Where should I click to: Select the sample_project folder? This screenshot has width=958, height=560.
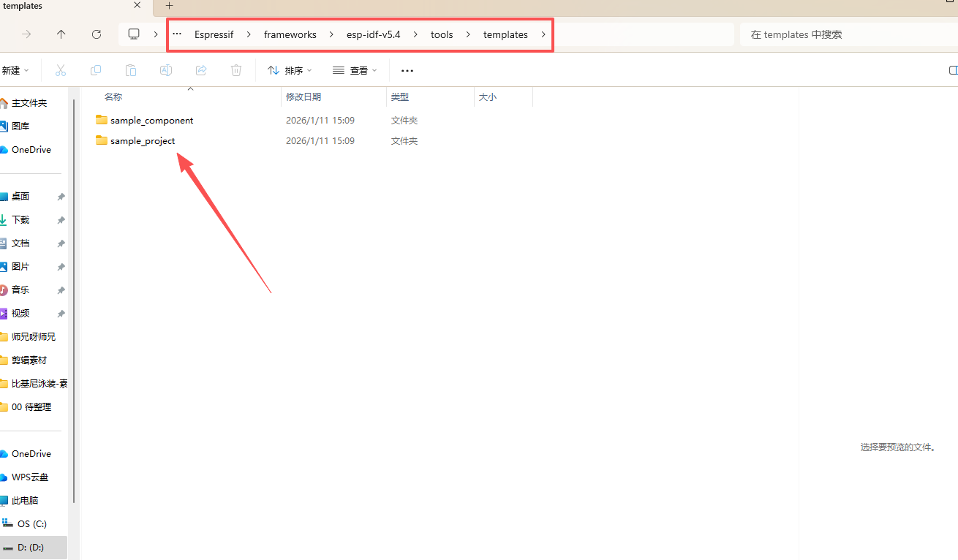point(143,140)
